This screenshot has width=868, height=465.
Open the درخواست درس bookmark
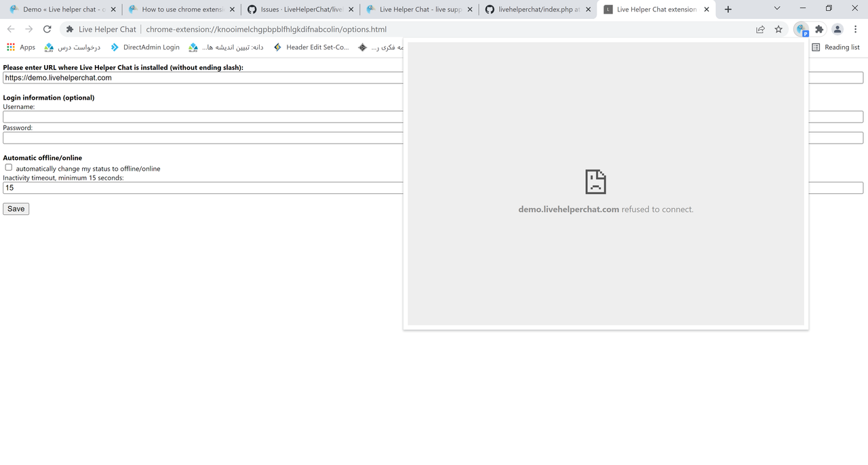(x=72, y=47)
